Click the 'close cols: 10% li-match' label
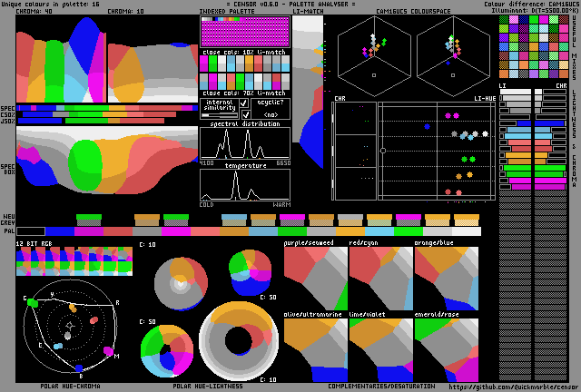581x392 pixels. [244, 53]
